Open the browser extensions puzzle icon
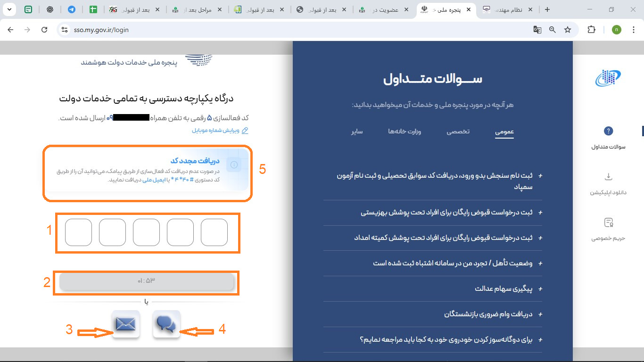644x362 pixels. 591,29
